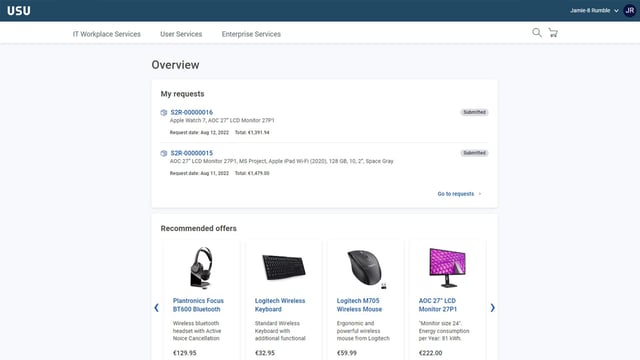Open Enterprise Services menu

click(x=251, y=34)
